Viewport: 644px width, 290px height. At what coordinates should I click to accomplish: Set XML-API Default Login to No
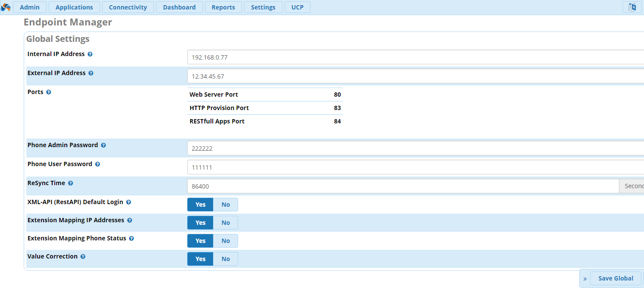[x=226, y=205]
